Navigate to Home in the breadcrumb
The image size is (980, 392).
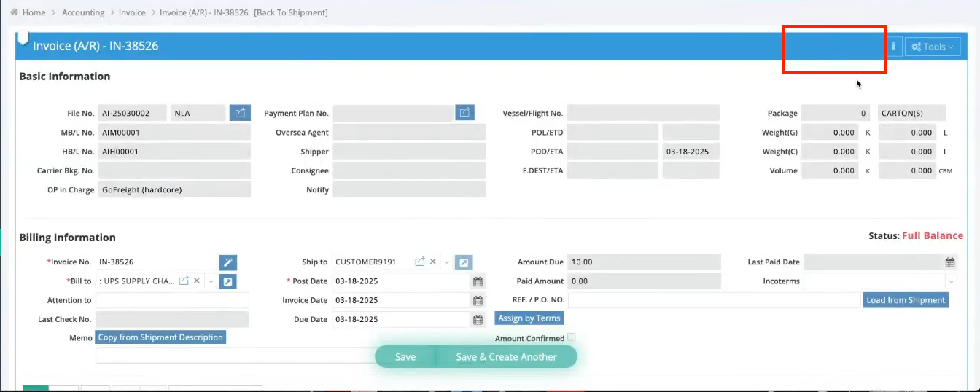tap(34, 12)
